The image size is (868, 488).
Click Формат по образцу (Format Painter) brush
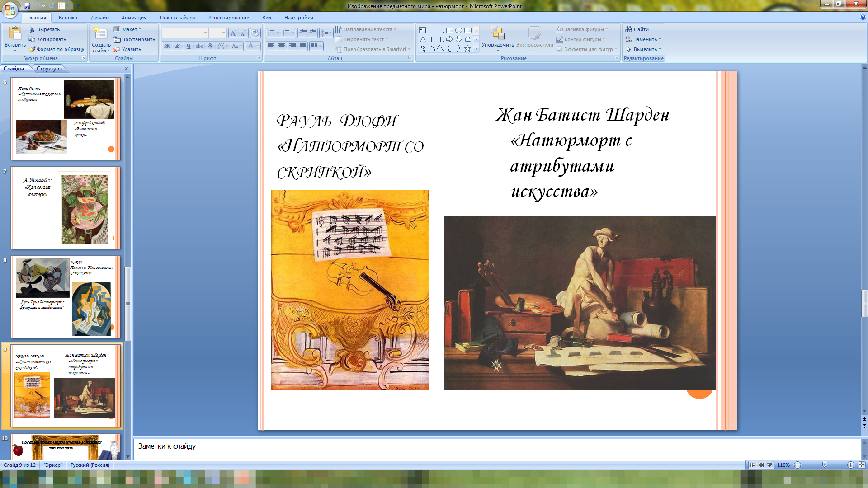[57, 49]
